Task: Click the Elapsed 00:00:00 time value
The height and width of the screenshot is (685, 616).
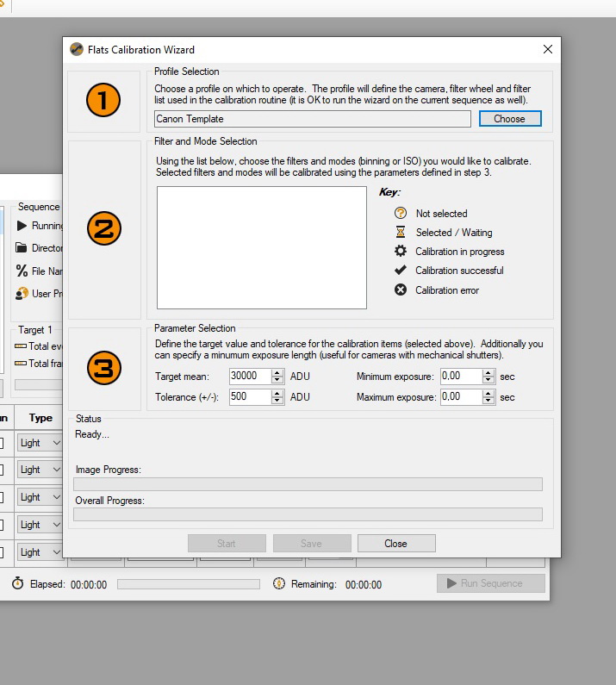Action: click(x=89, y=584)
